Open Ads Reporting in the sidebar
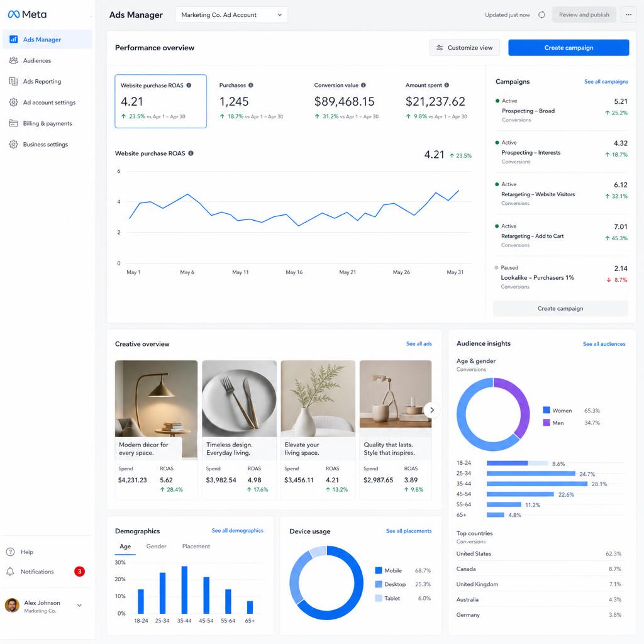Viewport: 644px width, 644px height. [47, 81]
